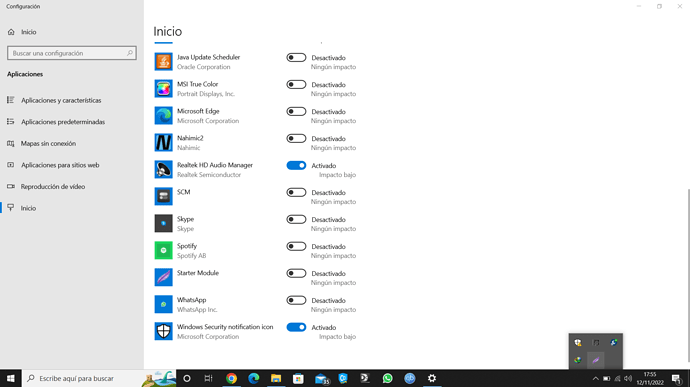The image size is (690, 387).
Task: Click the Starter Module feather icon in list
Action: 163,277
